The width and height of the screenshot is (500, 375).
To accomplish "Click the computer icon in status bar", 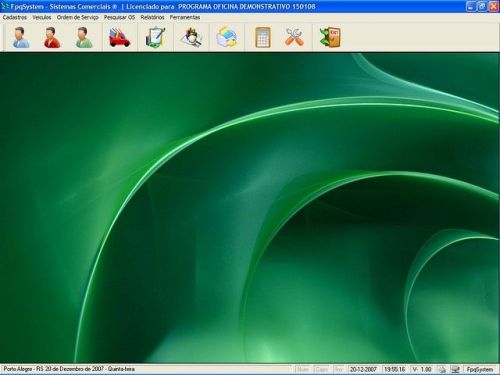I will click(x=455, y=369).
